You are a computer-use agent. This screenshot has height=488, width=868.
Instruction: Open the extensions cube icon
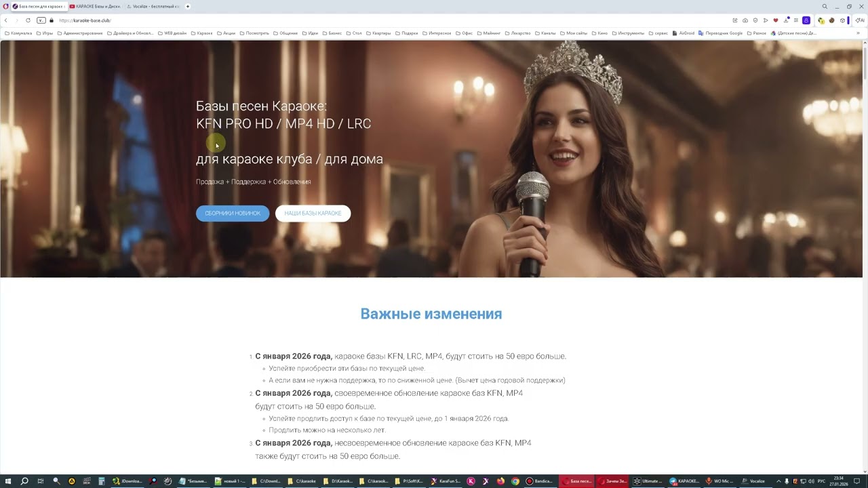click(842, 20)
